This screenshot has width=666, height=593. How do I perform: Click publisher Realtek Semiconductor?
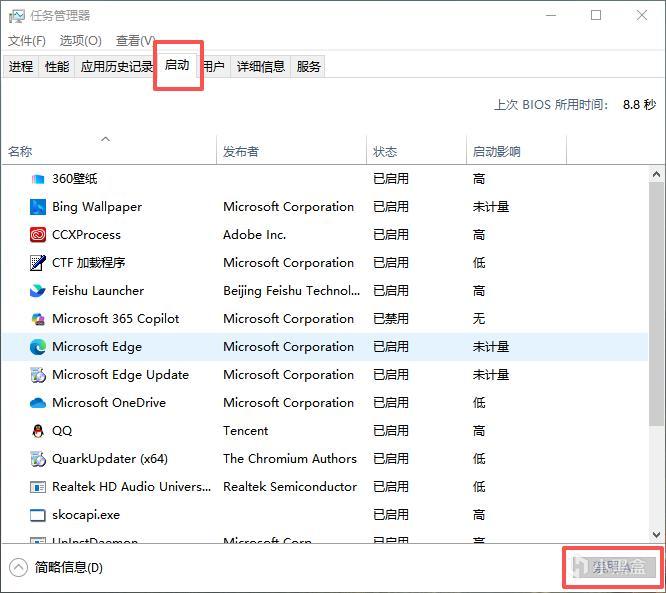[290, 487]
